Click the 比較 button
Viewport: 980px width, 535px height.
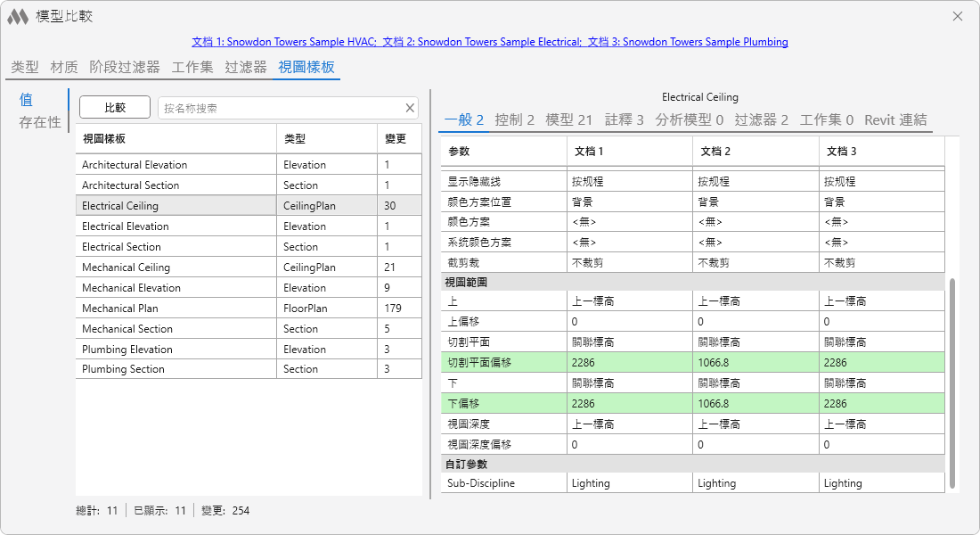pos(115,108)
